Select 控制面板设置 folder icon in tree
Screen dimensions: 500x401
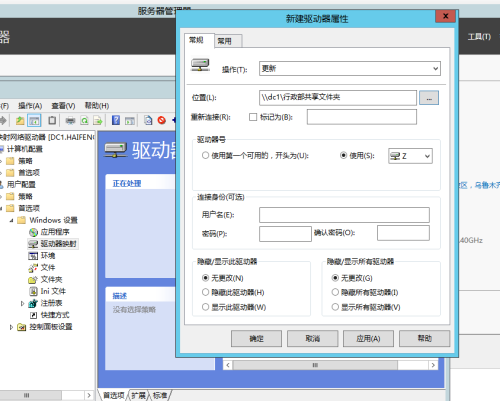pos(22,327)
